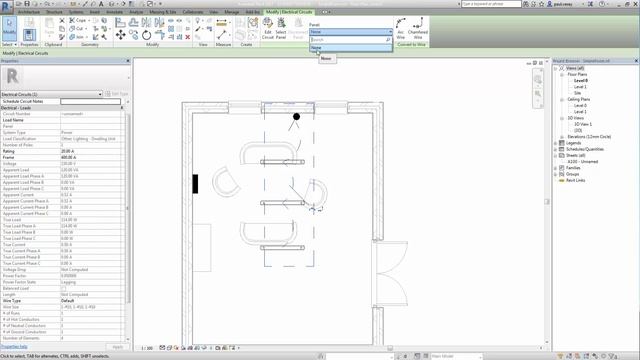Viewport: 640px width, 360px height.
Task: Click the view scale 1:100
Action: click(147, 348)
